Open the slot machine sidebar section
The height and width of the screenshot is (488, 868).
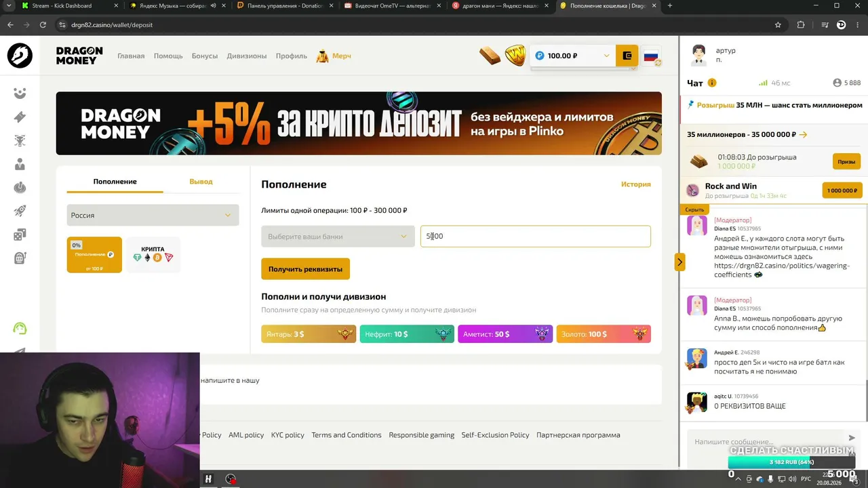[20, 258]
